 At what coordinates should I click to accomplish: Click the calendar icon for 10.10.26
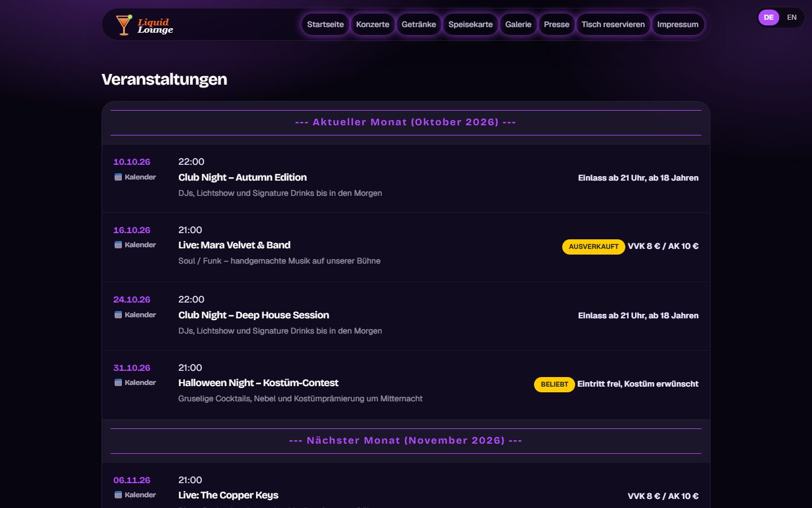(x=118, y=177)
